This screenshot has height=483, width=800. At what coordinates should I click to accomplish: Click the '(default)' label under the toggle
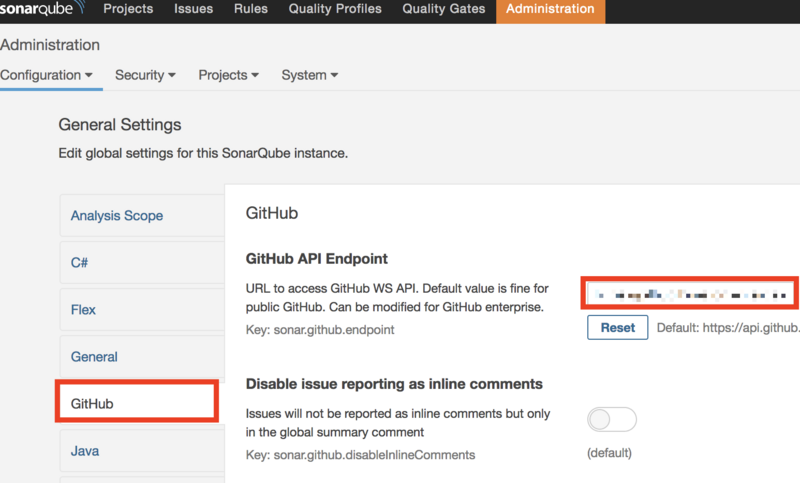pyautogui.click(x=609, y=453)
